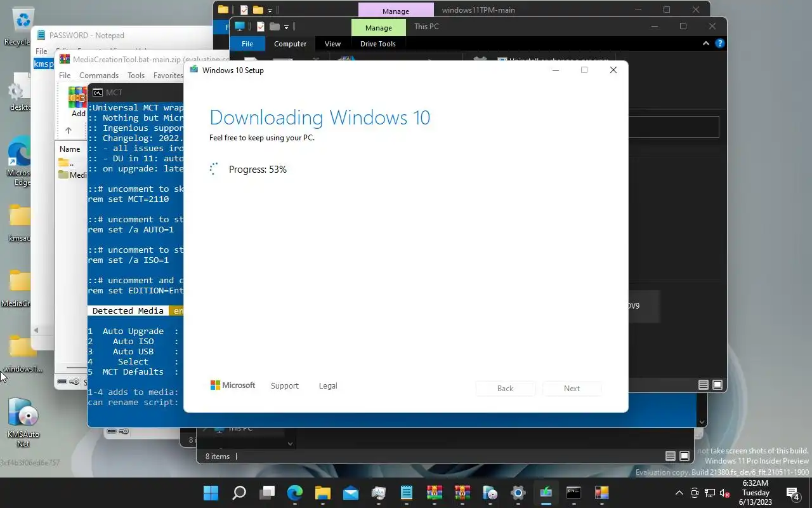Click the colorful app icon after Command Prompt

tap(601, 493)
